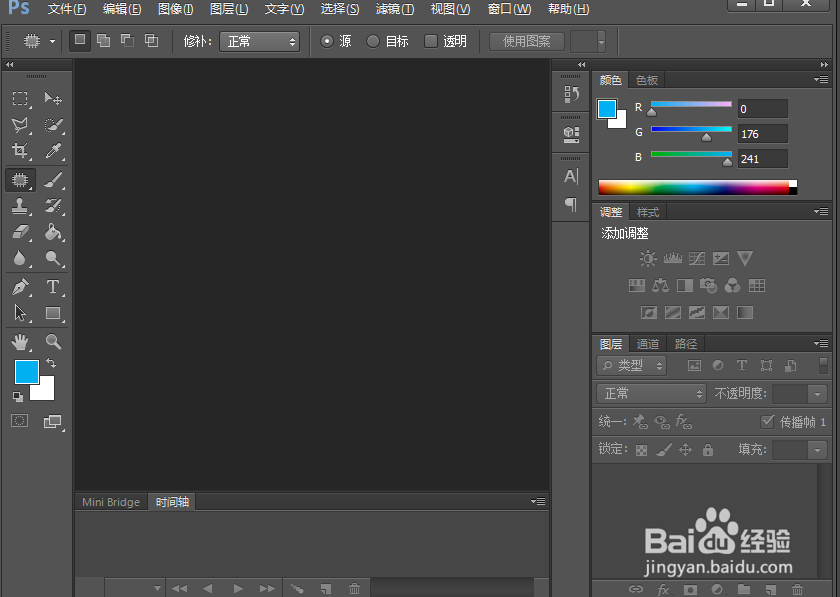The image size is (840, 597).
Task: Open the tool preset picker arrow
Action: pos(52,41)
